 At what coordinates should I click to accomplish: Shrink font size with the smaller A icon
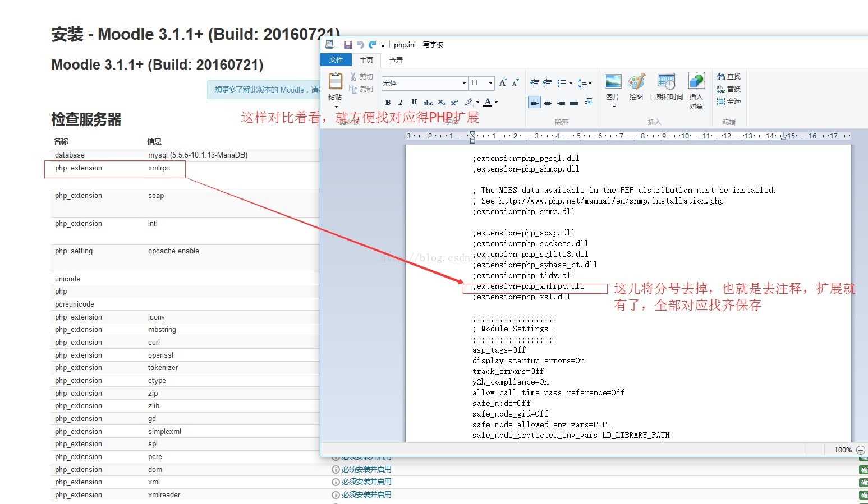pyautogui.click(x=515, y=83)
